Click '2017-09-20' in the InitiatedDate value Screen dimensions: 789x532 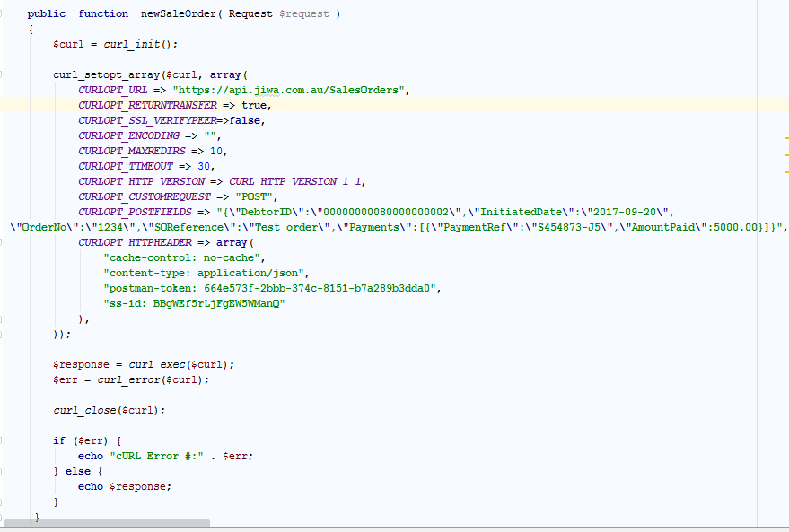pos(625,212)
